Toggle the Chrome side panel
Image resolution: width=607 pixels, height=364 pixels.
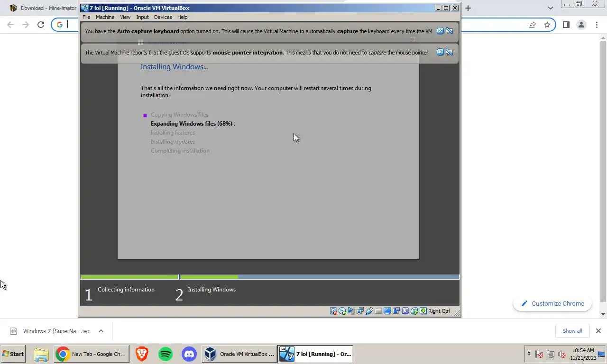pyautogui.click(x=566, y=25)
